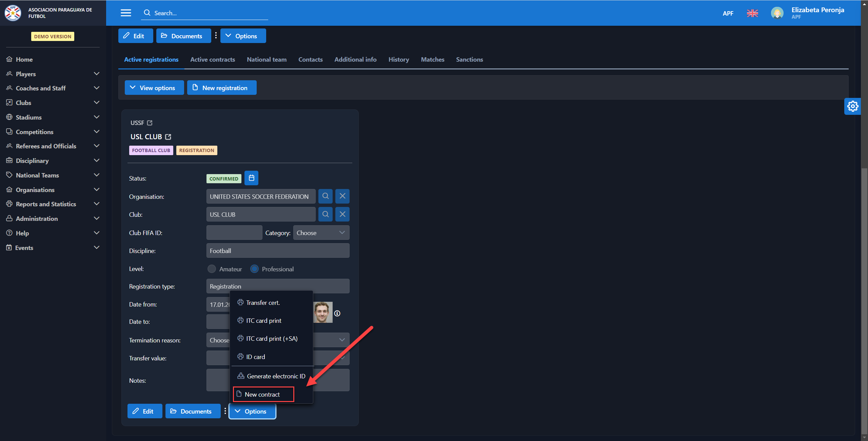Click search icon beside Organisation field
The image size is (868, 441).
[x=325, y=196]
